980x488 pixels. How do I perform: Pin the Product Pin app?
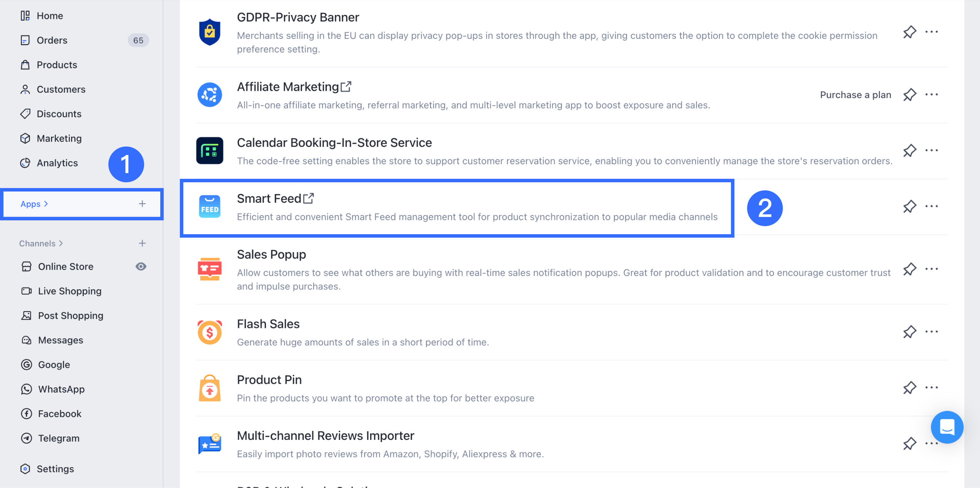point(909,388)
